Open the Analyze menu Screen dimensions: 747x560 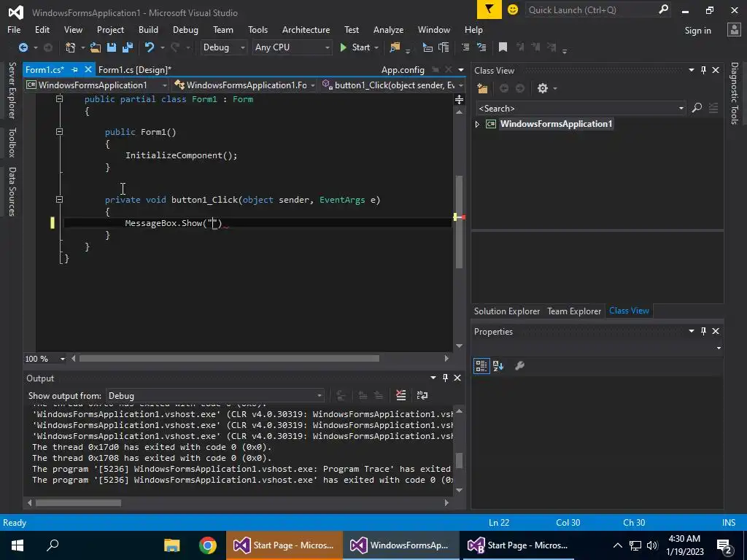click(388, 29)
